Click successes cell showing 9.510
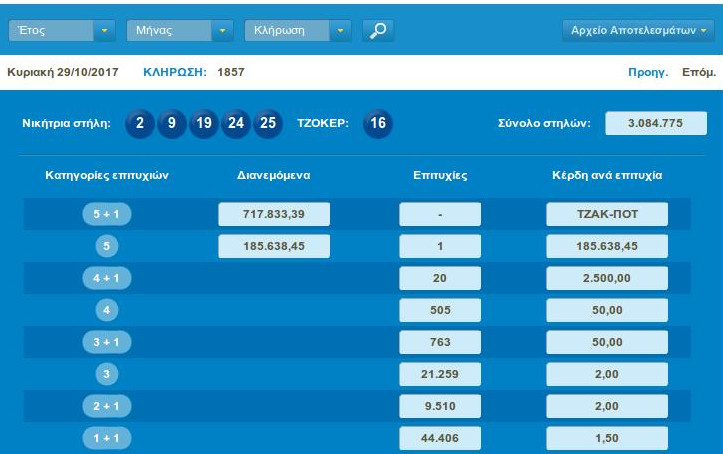The height and width of the screenshot is (454, 723). (x=440, y=406)
